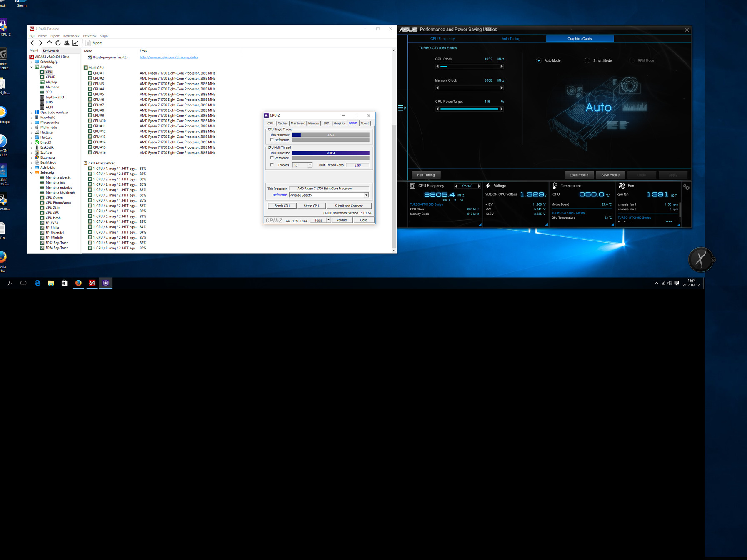Click the Load Profile button

[579, 175]
